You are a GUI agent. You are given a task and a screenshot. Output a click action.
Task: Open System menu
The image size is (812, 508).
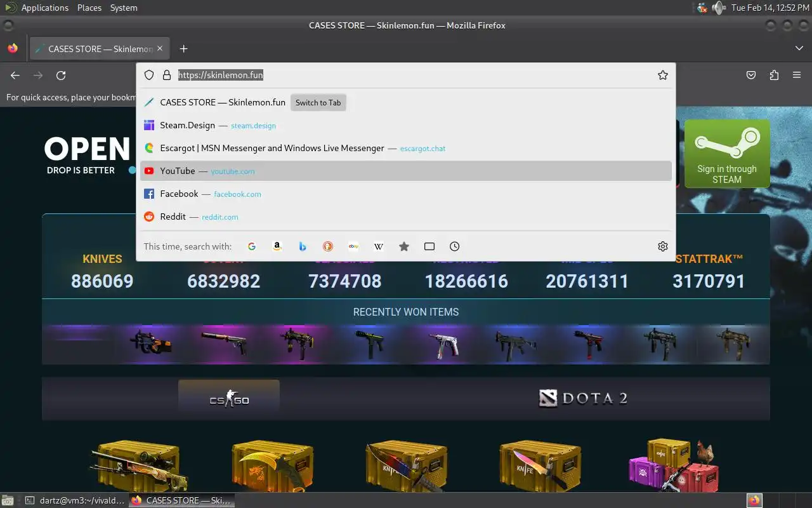pos(124,8)
